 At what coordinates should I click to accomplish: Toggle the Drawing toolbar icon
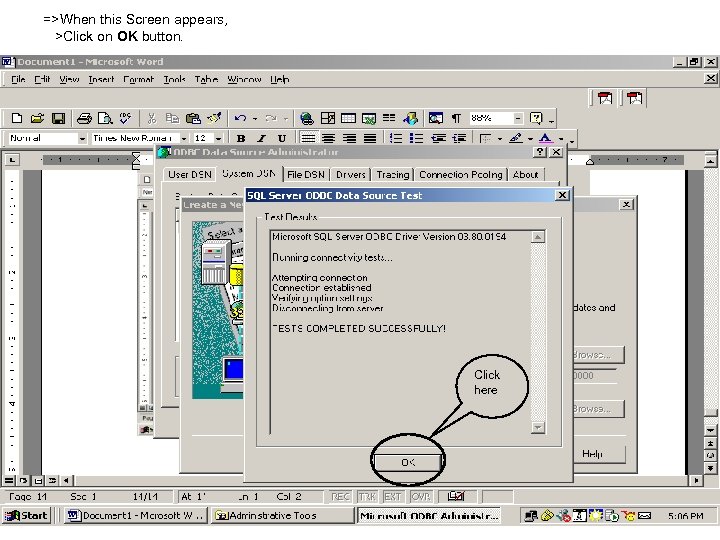(x=411, y=118)
